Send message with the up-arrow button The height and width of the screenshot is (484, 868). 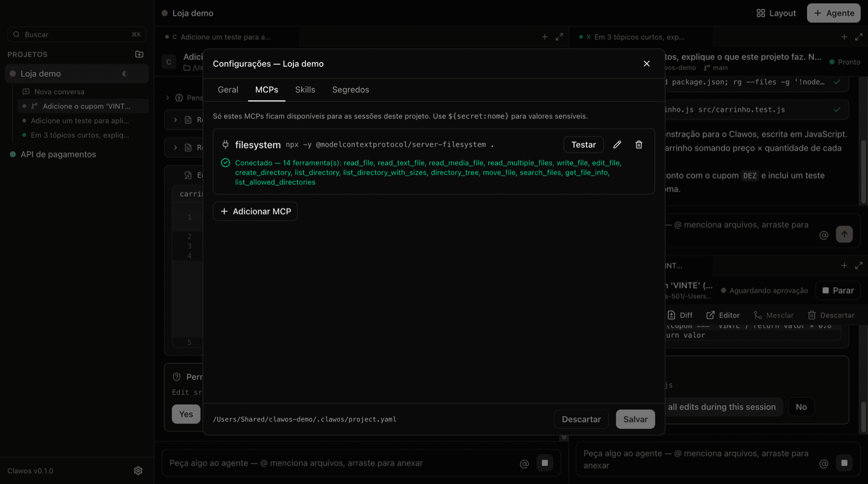click(x=844, y=234)
